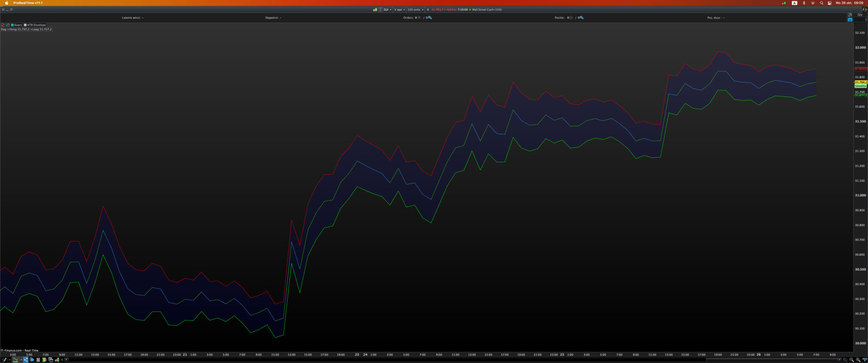Expand the indicators dropdown arrow
The height and width of the screenshot is (363, 868).
[x=21, y=360]
